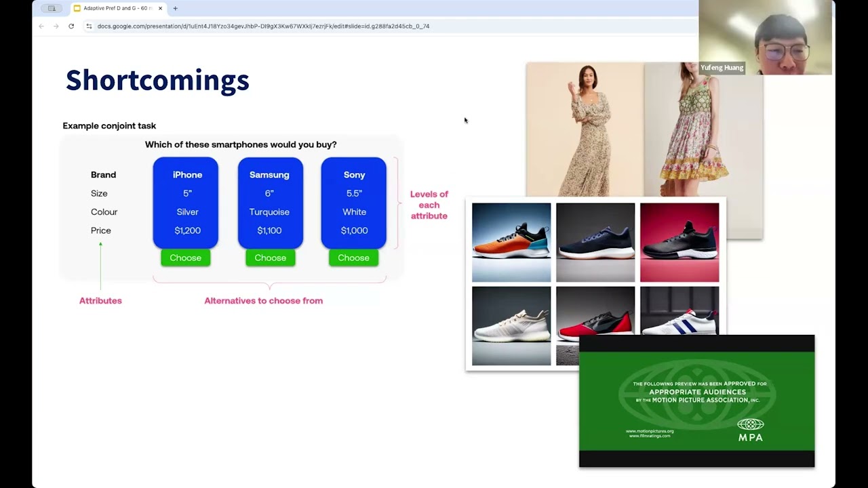Click the orange and blue sneaker image
This screenshot has height=488, width=868.
511,242
